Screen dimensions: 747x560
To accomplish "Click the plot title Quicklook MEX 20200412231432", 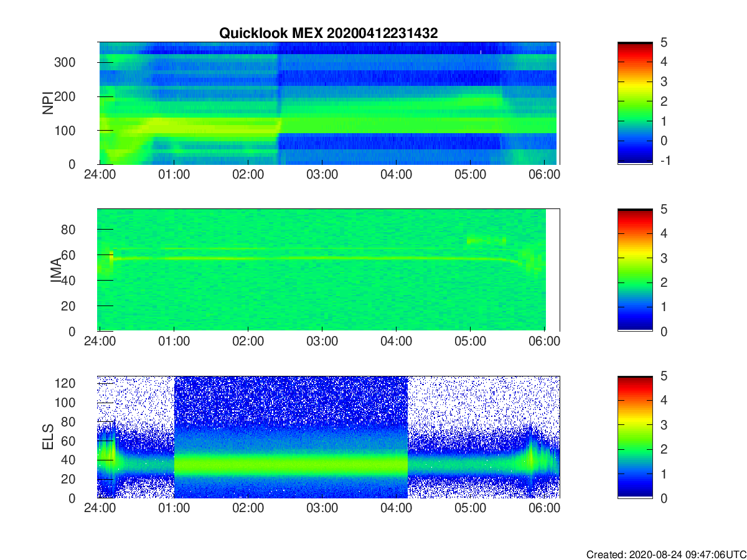I will click(329, 34).
